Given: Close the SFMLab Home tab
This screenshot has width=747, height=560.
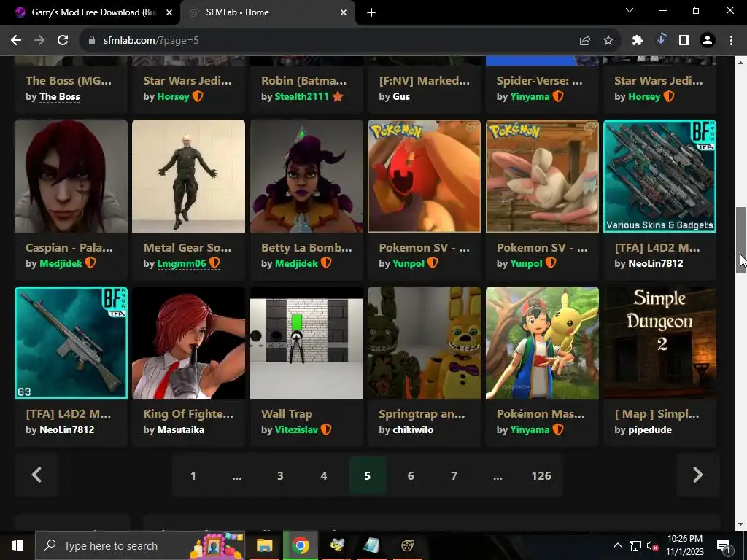Looking at the screenshot, I should pyautogui.click(x=344, y=12).
